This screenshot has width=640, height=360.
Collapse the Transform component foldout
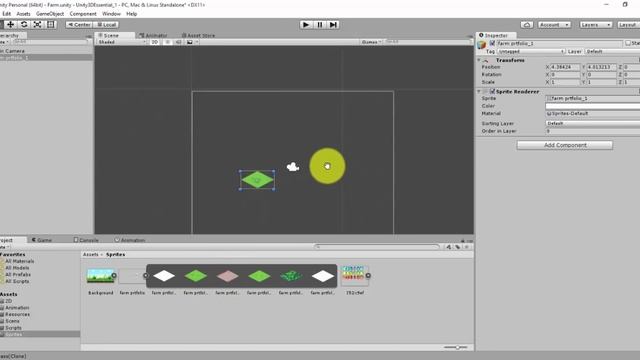click(x=479, y=60)
